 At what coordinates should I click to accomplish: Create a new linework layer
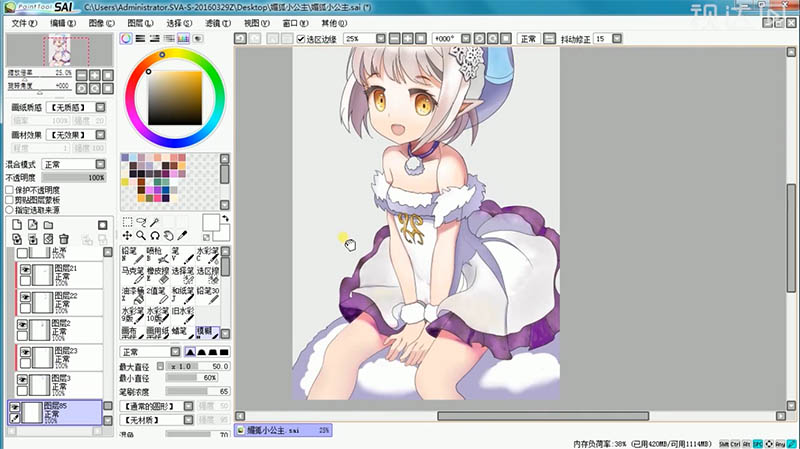pos(33,225)
